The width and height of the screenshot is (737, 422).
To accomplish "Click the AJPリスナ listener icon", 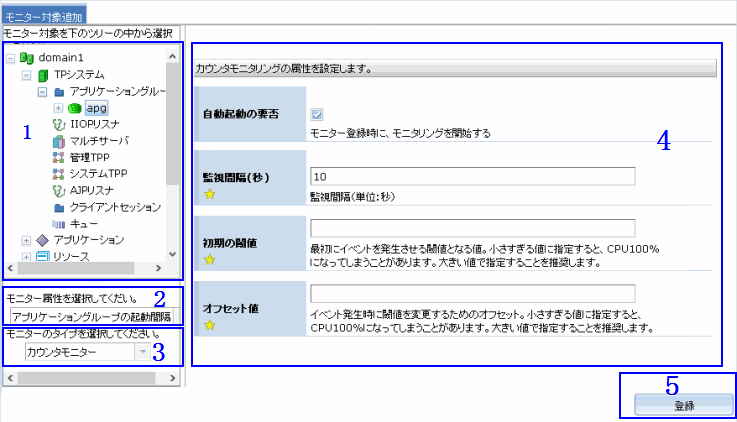I will [x=58, y=190].
